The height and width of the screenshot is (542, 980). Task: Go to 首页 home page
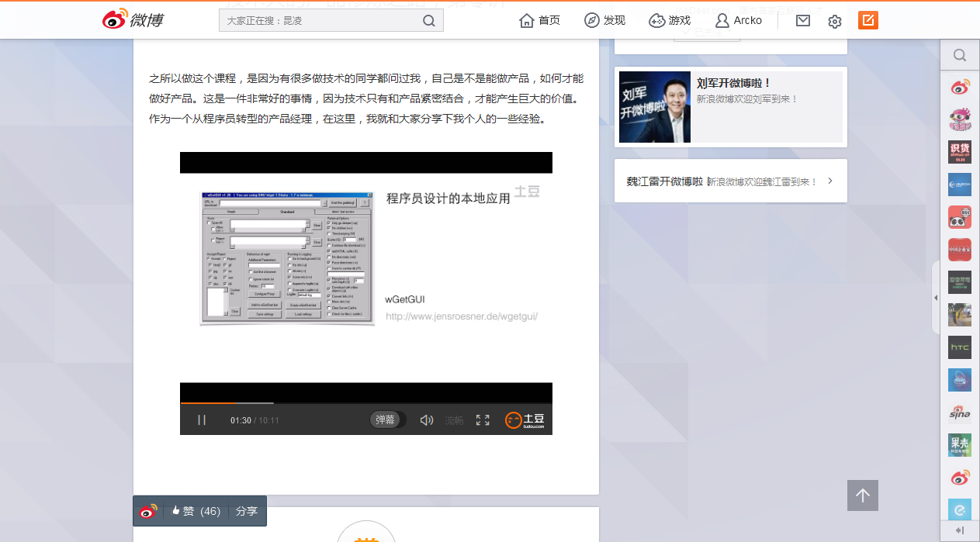[539, 20]
